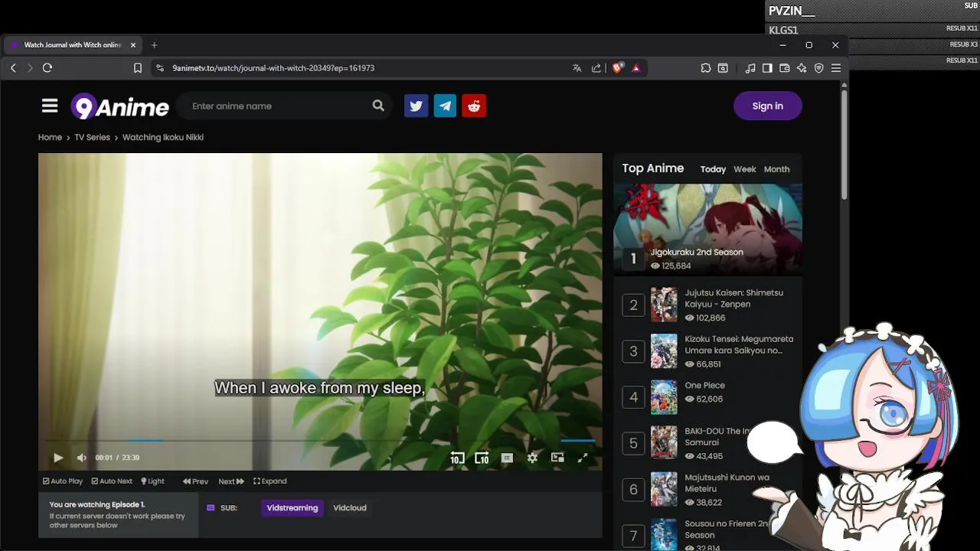Open a new browser tab
The width and height of the screenshot is (980, 551).
click(154, 45)
